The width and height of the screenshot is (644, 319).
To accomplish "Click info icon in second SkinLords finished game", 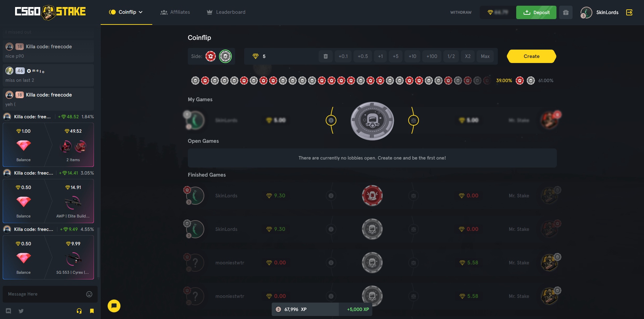I will (331, 229).
